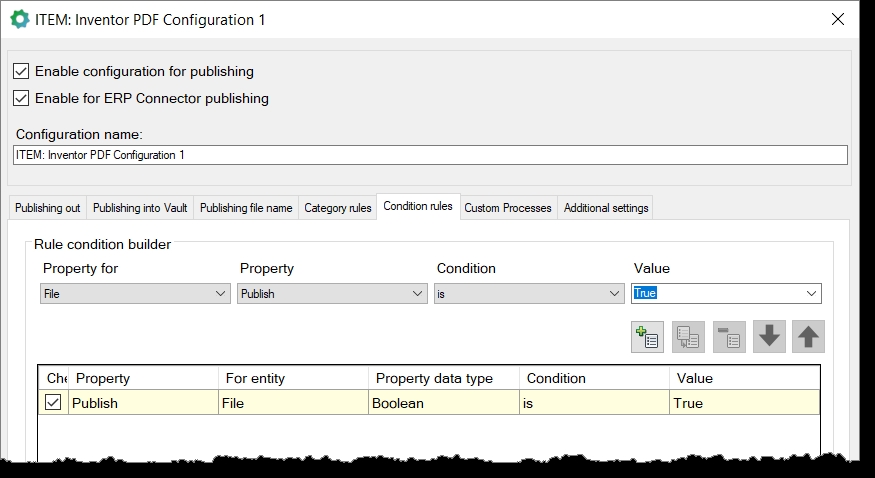
Task: Switch to the Publishing out tab
Action: coord(47,208)
